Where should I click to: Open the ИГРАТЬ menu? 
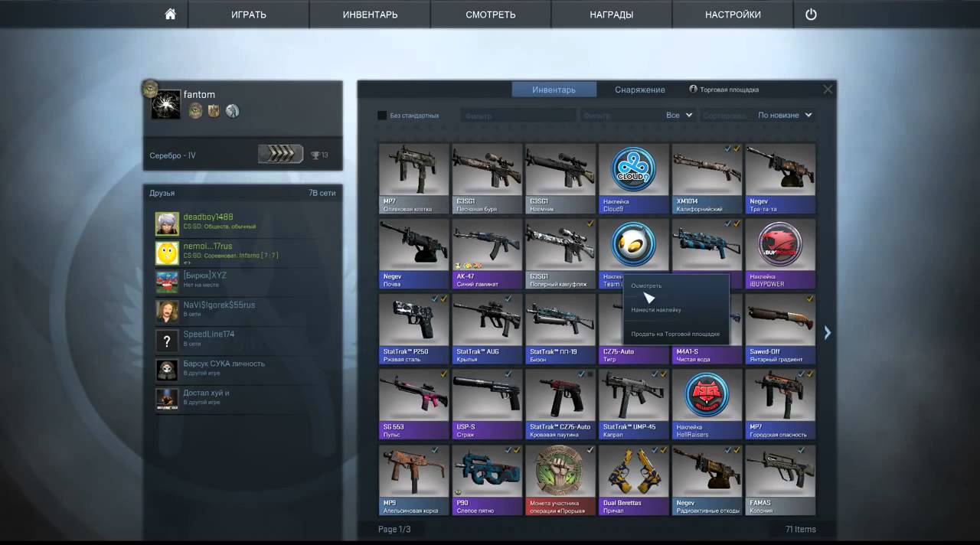(x=249, y=15)
